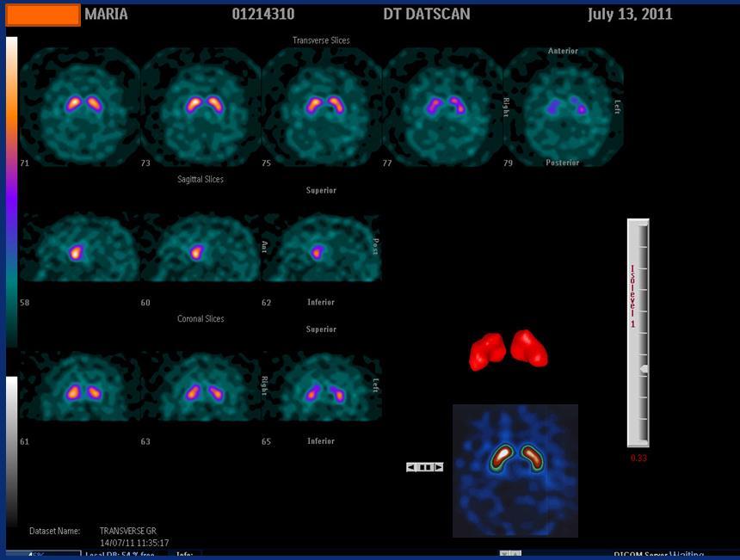Select transverse slice 73 image
This screenshot has height=560, width=740.
coord(200,107)
